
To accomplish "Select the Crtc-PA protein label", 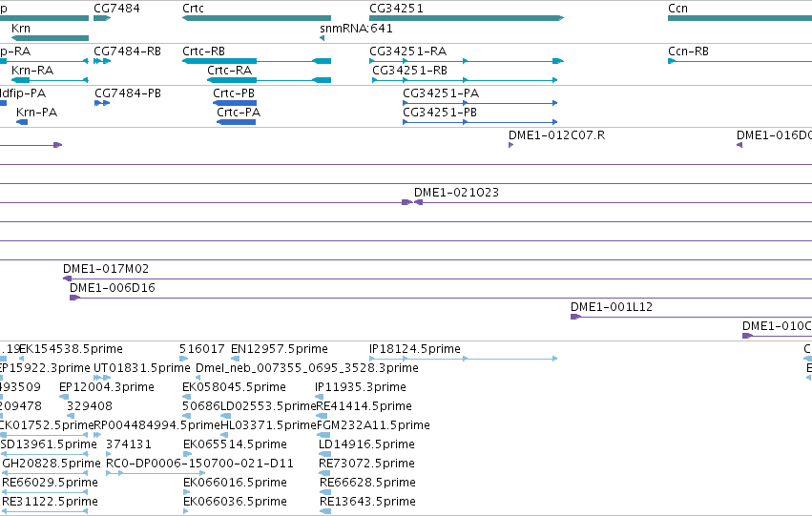I will 239,113.
